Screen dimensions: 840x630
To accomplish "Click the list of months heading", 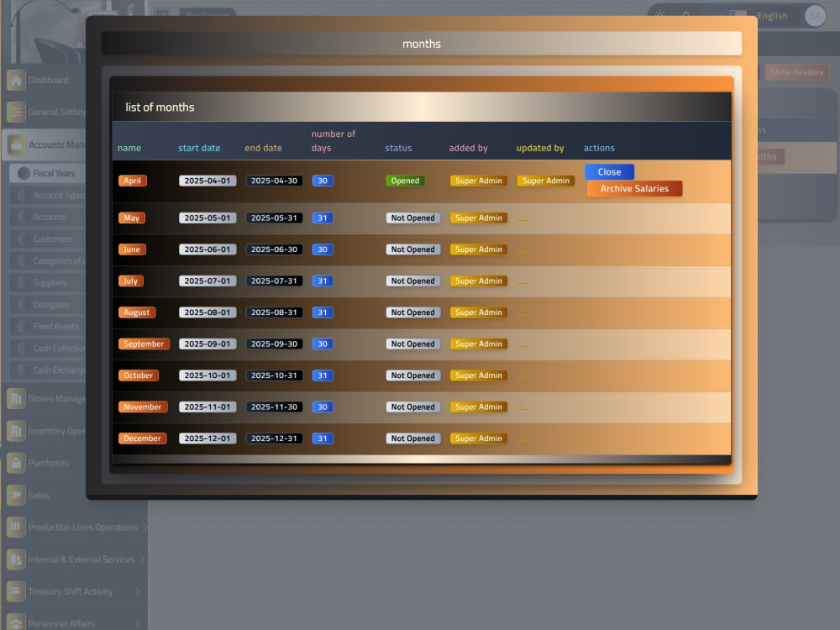I will [x=160, y=108].
